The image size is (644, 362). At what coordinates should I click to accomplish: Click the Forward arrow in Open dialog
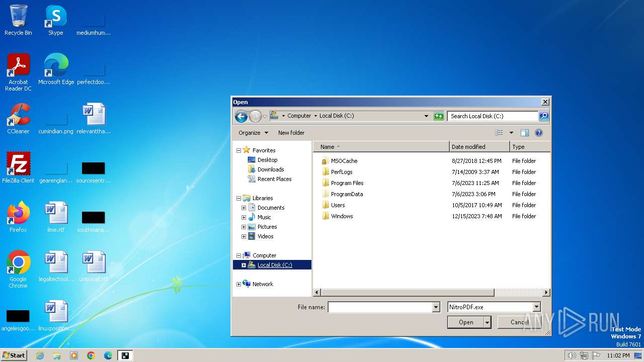[255, 117]
